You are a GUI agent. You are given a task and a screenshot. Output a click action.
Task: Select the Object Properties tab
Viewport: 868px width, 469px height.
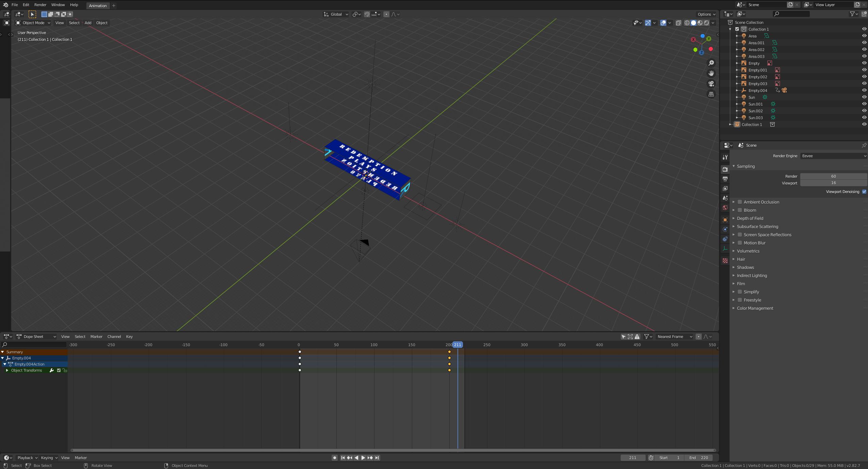(725, 220)
